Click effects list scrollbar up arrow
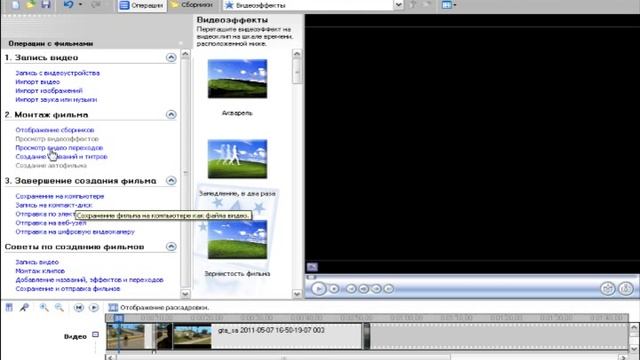This screenshot has height=360, width=640. (x=297, y=54)
